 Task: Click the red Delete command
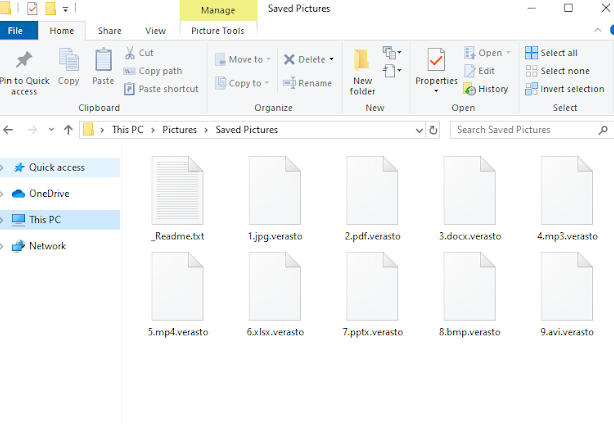[305, 59]
